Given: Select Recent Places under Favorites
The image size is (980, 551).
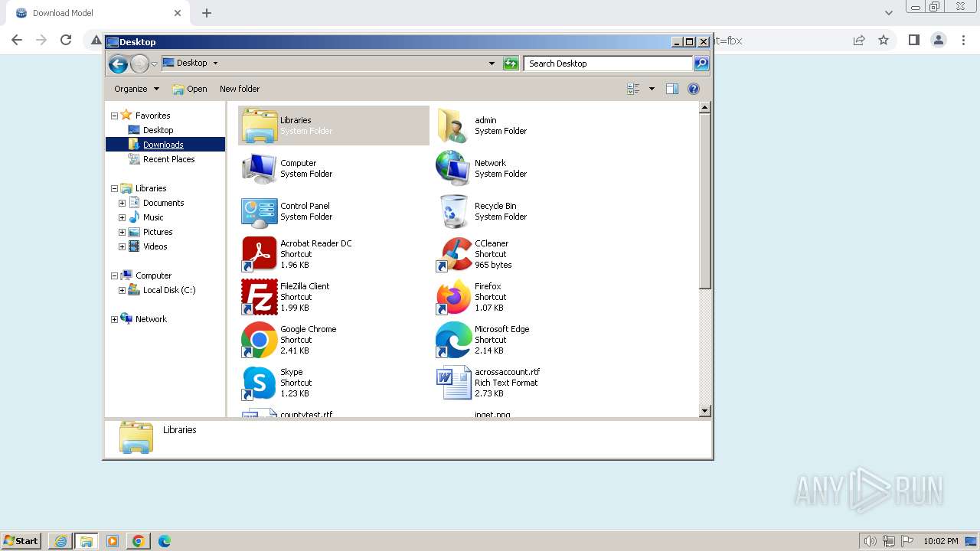Looking at the screenshot, I should pos(168,159).
